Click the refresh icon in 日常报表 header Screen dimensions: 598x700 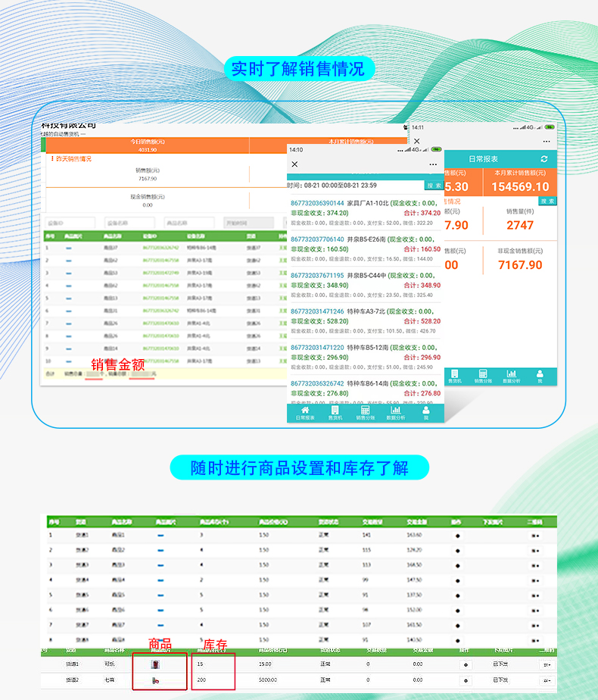coord(543,159)
